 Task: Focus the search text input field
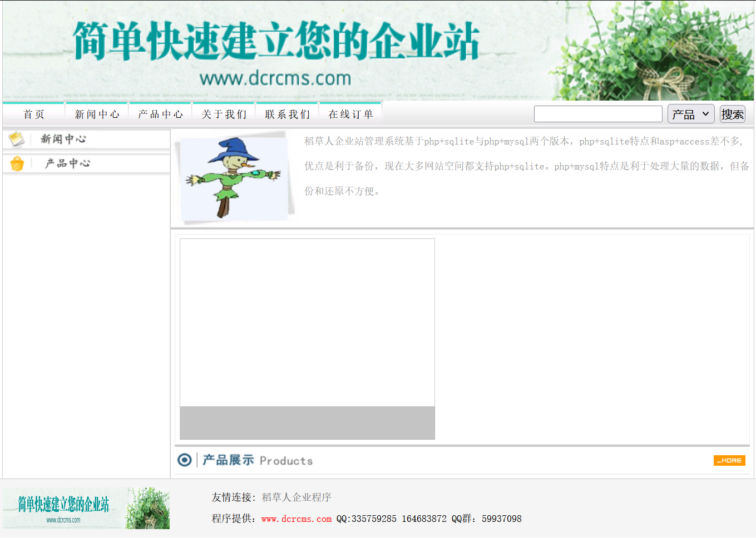[x=597, y=114]
